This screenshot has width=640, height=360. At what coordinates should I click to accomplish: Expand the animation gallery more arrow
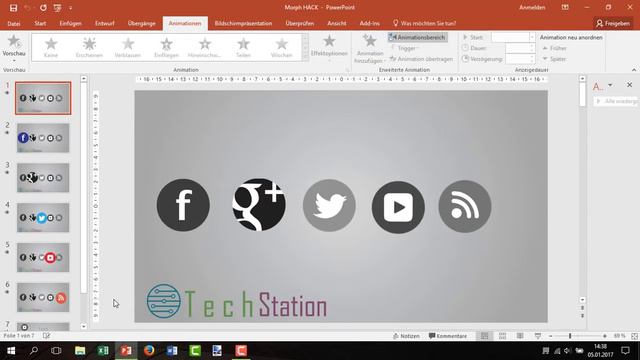tap(305, 58)
